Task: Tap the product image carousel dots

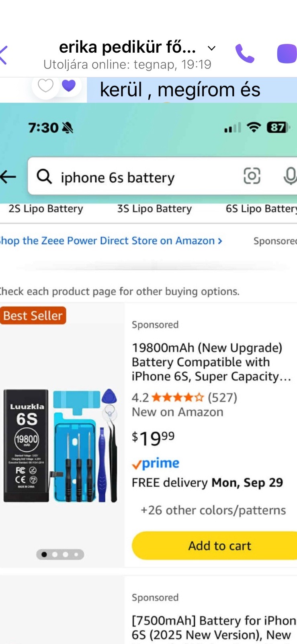Action: (x=60, y=555)
